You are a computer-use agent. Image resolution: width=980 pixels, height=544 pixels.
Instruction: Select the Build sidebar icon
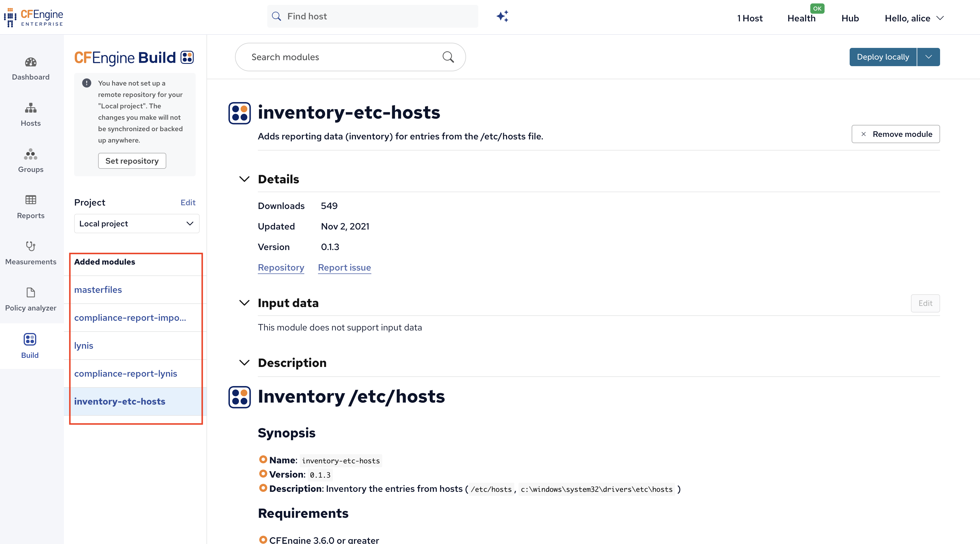pos(30,339)
